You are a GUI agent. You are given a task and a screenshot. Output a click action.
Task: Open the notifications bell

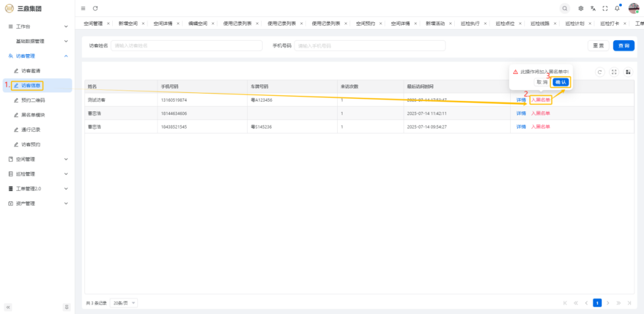[617, 8]
